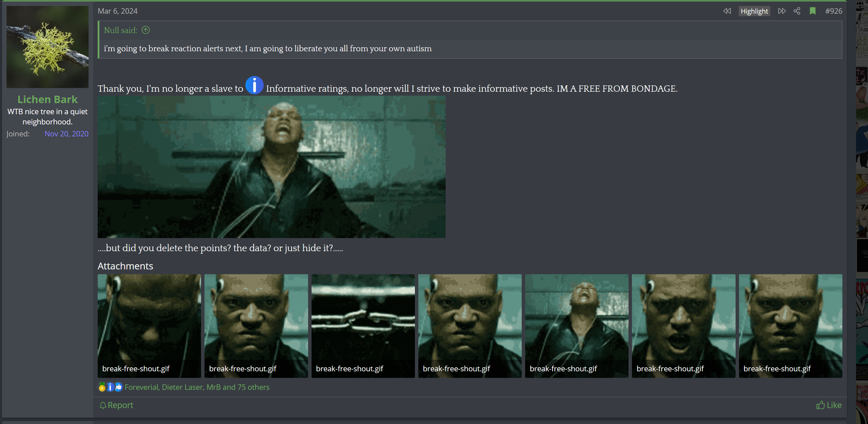Open seventh break-free-shout.gif attachment

coord(791,326)
